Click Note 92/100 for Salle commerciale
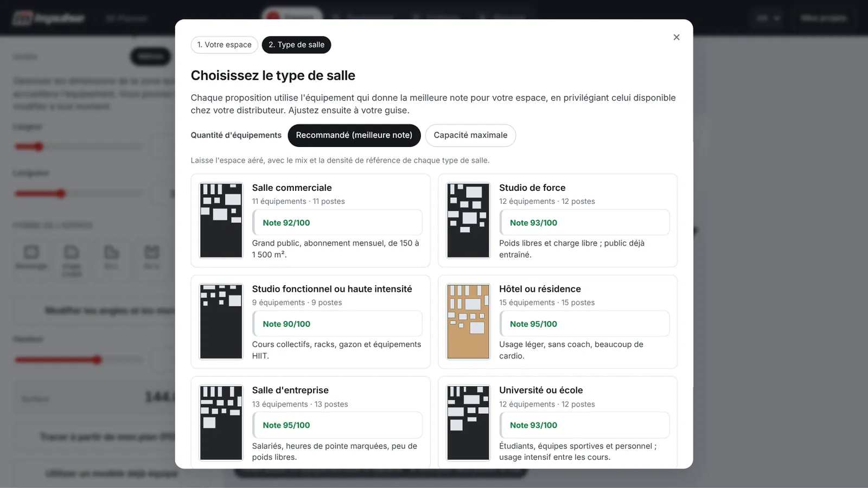This screenshot has height=488, width=868. tap(337, 223)
